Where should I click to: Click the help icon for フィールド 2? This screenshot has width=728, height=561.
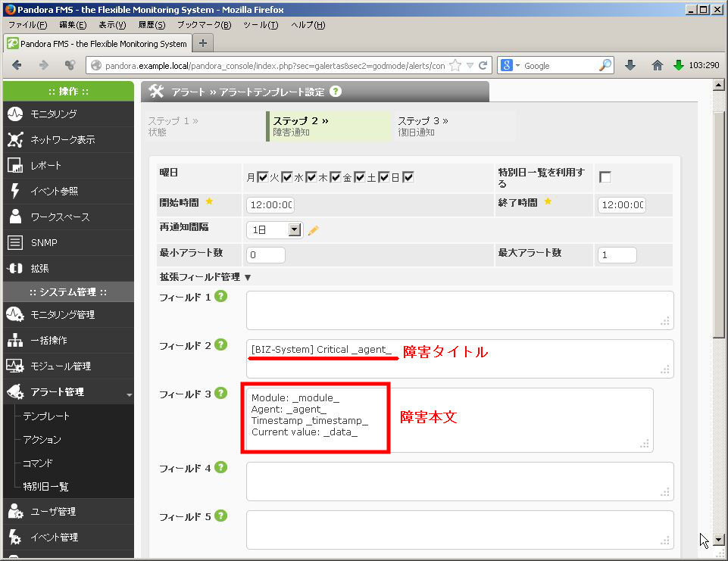point(221,344)
